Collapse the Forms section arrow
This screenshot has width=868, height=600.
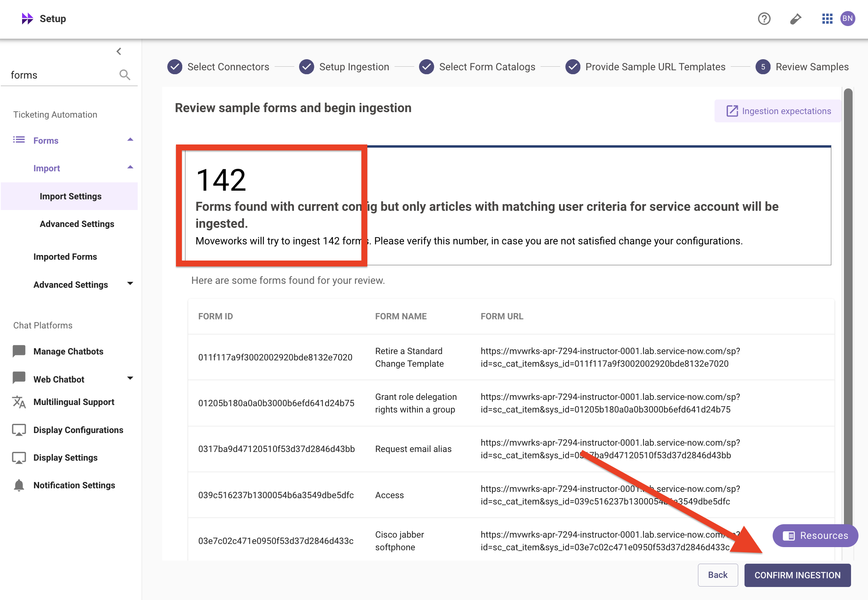point(130,139)
